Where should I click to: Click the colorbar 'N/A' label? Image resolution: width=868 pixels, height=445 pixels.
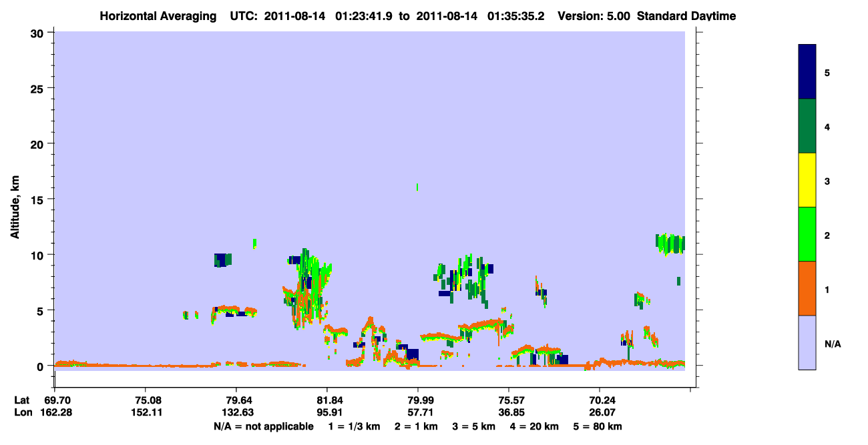(x=833, y=344)
